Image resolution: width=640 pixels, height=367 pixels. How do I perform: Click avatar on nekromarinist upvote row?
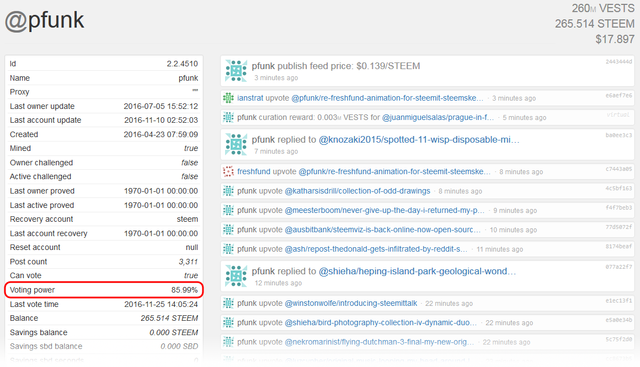(x=228, y=342)
